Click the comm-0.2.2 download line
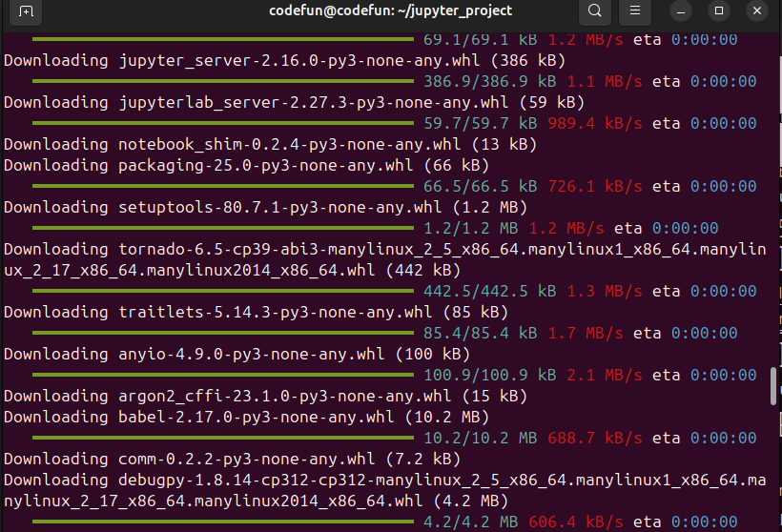 [232, 459]
